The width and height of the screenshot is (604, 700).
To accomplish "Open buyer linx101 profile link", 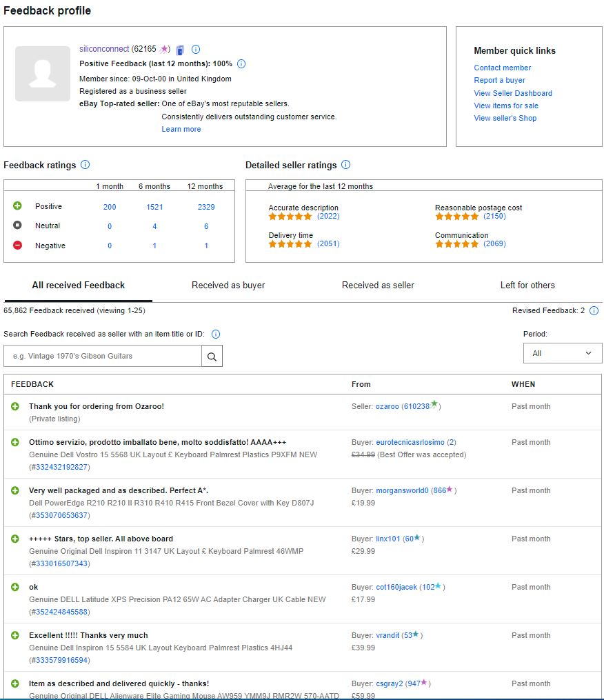I will (x=387, y=539).
